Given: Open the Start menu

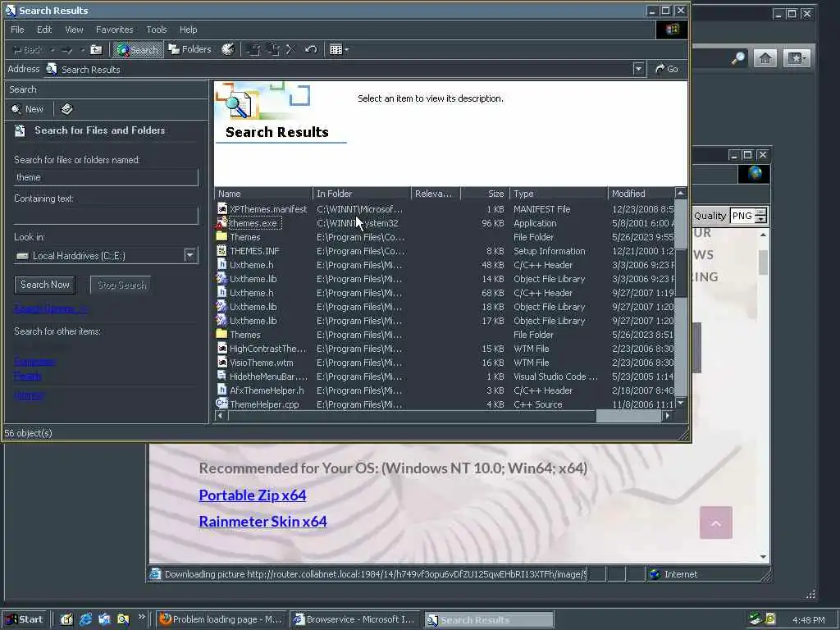Looking at the screenshot, I should tap(25, 619).
